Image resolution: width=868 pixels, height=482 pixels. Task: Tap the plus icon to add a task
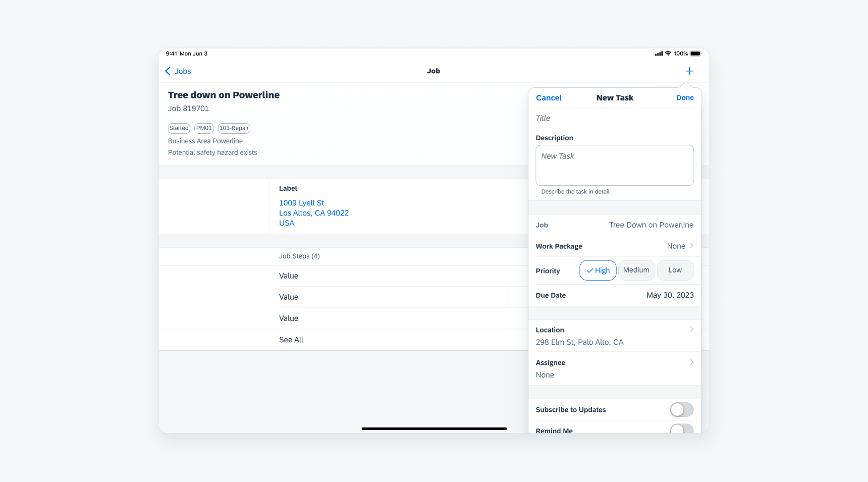(x=689, y=71)
